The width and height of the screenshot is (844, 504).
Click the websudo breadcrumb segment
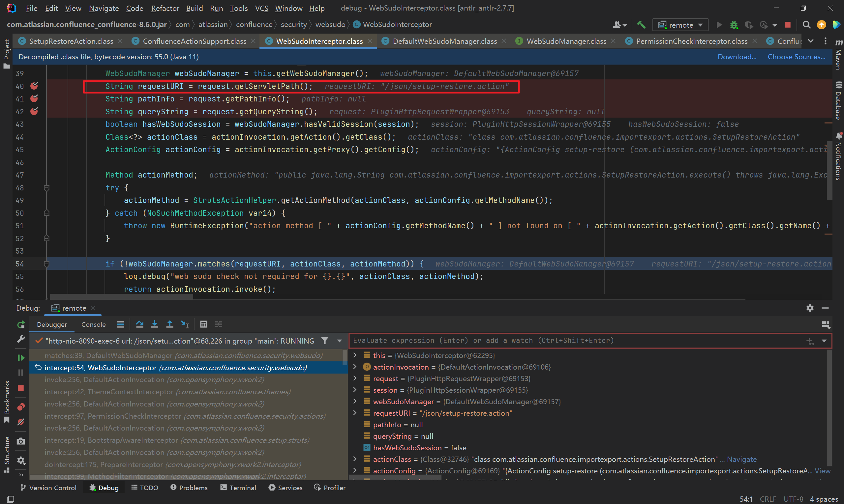point(330,24)
